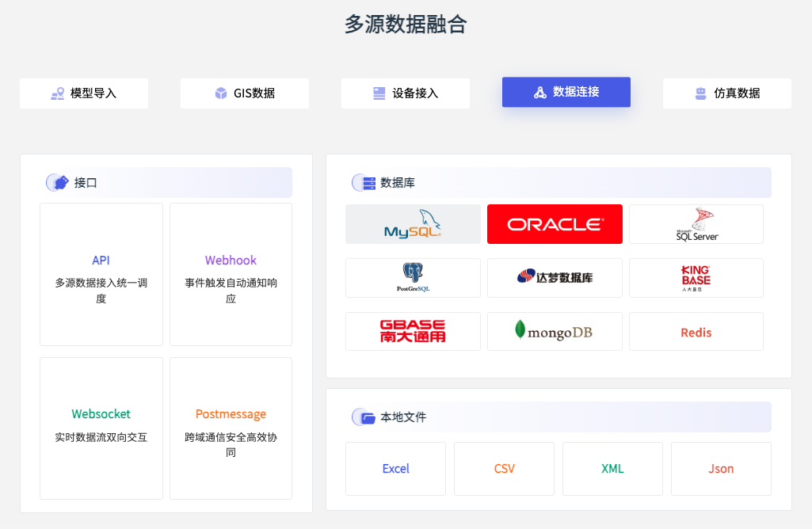
Task: Open the API interface card
Action: pos(101,274)
